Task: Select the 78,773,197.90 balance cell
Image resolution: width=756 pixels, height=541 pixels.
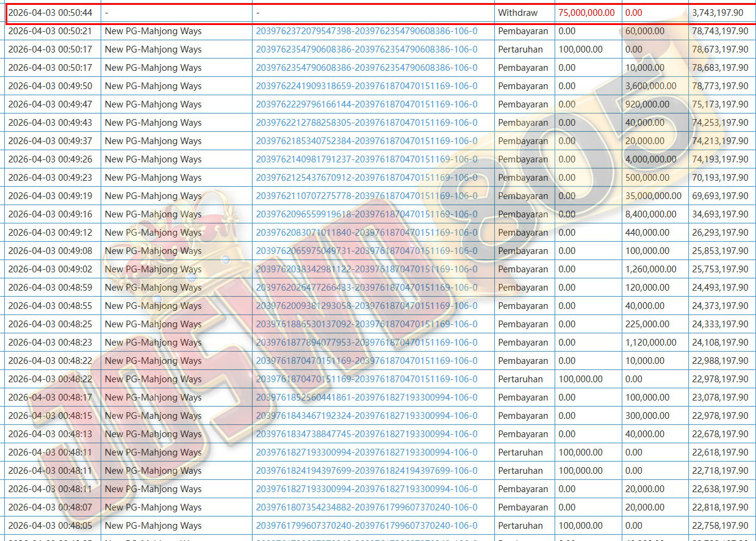Action: (720, 86)
